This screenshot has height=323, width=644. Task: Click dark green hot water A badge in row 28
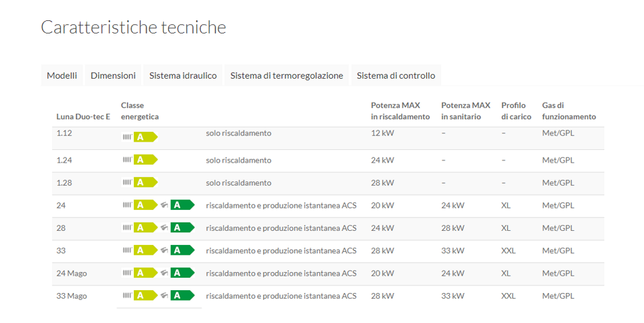pos(182,227)
